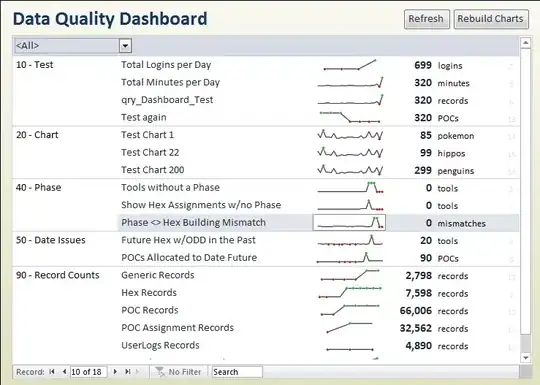Click the '90 - Record Counts' group heading

pyautogui.click(x=58, y=275)
